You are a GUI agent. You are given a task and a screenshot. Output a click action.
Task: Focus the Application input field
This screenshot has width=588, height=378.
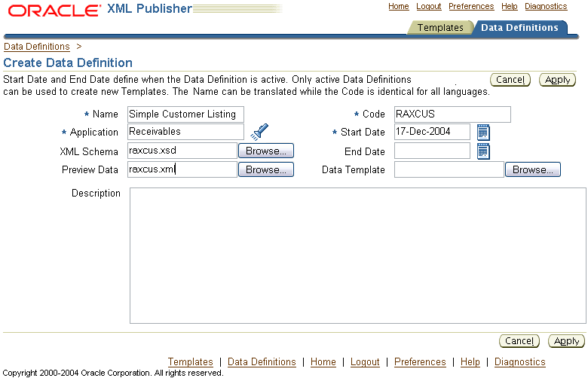[x=185, y=132]
